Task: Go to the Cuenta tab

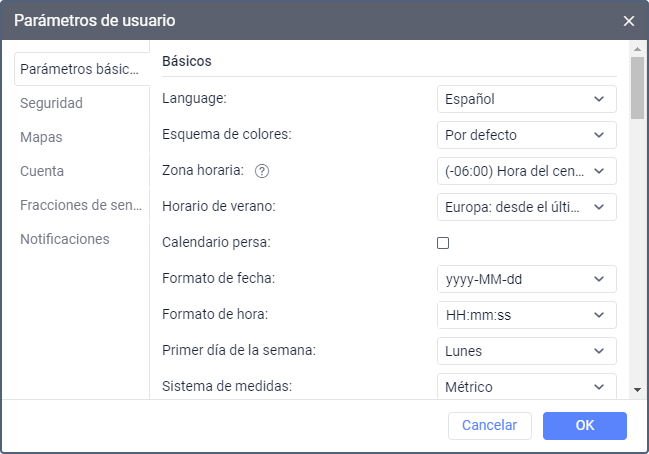Action: [42, 171]
